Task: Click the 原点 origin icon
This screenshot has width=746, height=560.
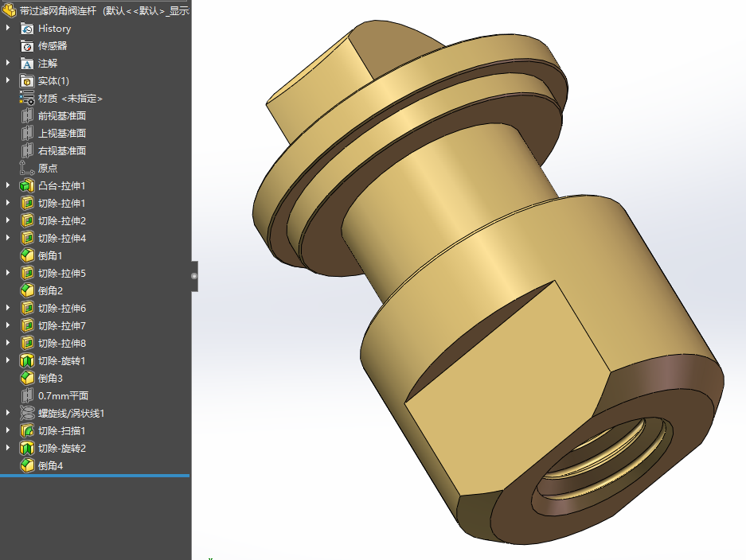Action: (x=27, y=169)
